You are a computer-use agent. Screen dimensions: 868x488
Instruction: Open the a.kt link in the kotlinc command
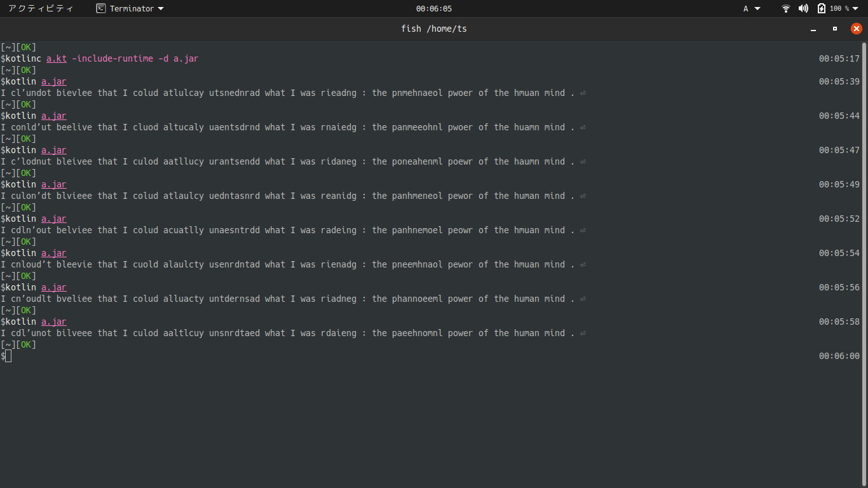click(56, 58)
